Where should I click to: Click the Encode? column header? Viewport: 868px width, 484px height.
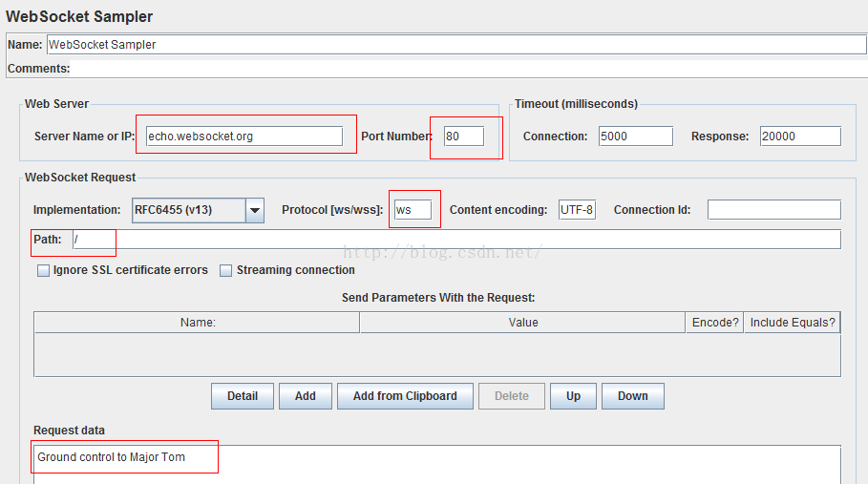tap(714, 323)
